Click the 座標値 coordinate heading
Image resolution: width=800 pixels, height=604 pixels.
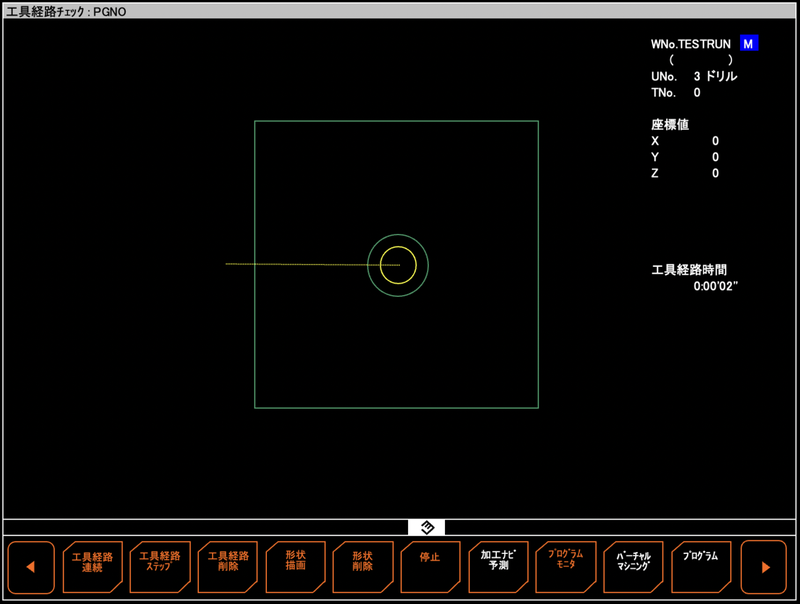[x=670, y=124]
